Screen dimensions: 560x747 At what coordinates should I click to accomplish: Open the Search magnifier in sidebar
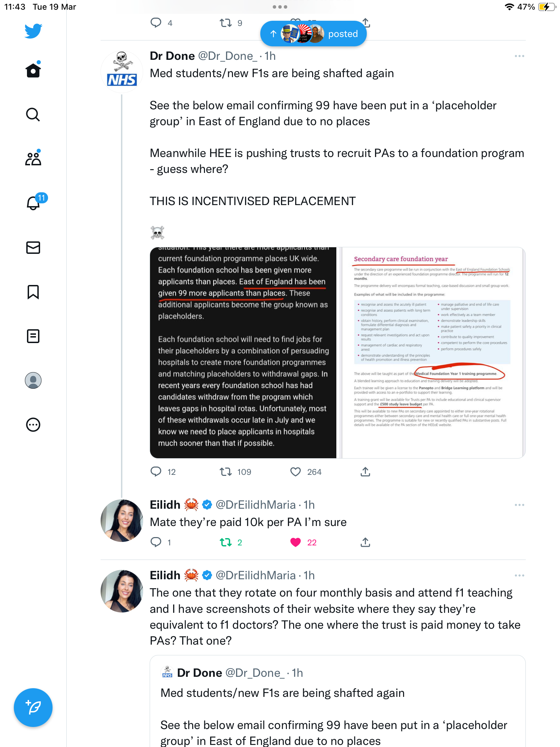point(33,114)
